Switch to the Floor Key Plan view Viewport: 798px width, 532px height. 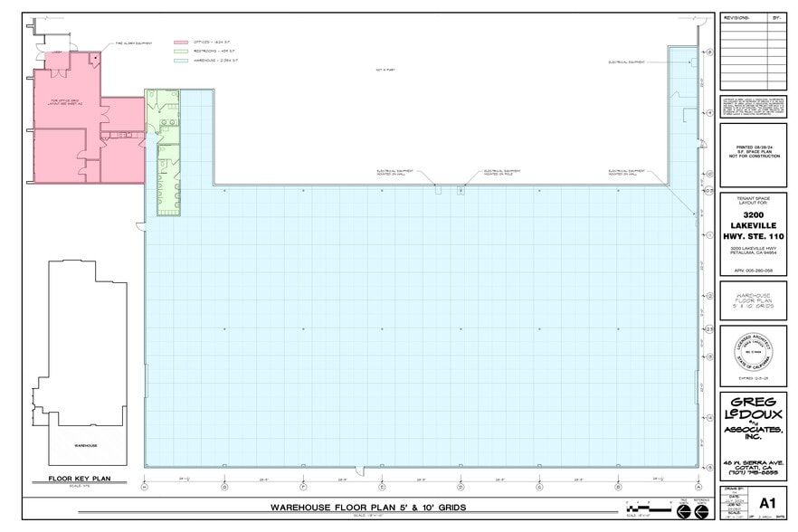pyautogui.click(x=80, y=478)
